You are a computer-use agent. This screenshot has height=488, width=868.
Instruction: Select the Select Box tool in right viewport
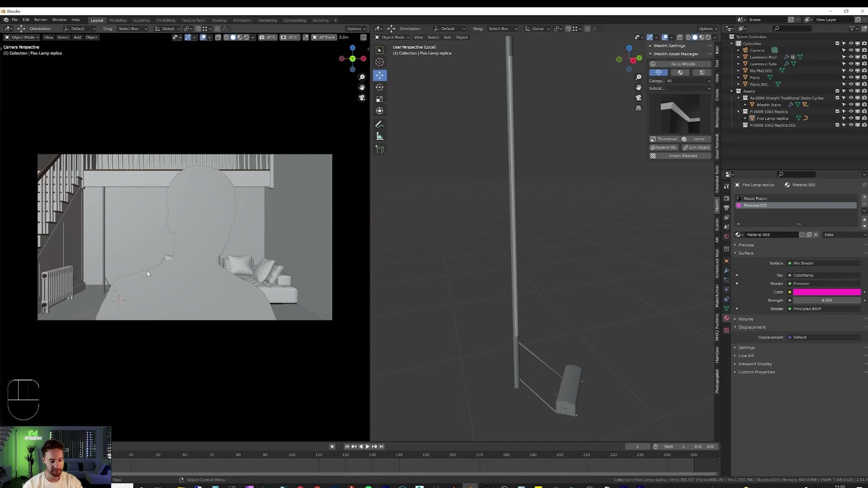click(x=379, y=50)
